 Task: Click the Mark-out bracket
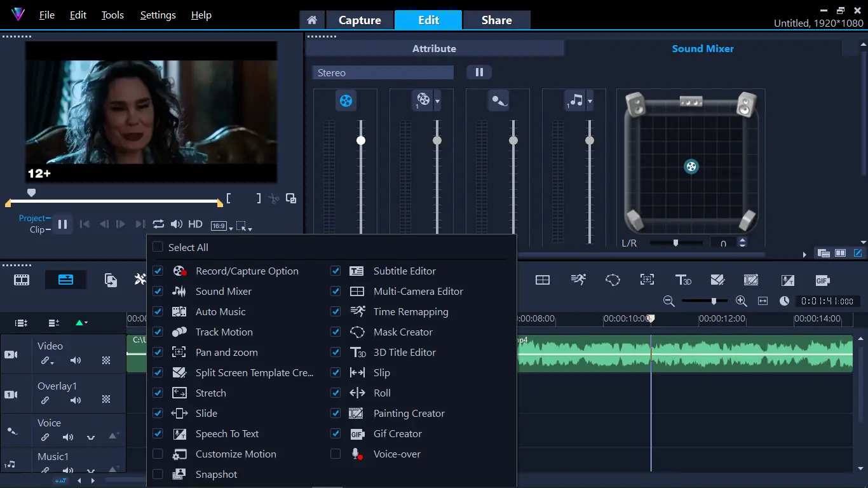(x=258, y=198)
